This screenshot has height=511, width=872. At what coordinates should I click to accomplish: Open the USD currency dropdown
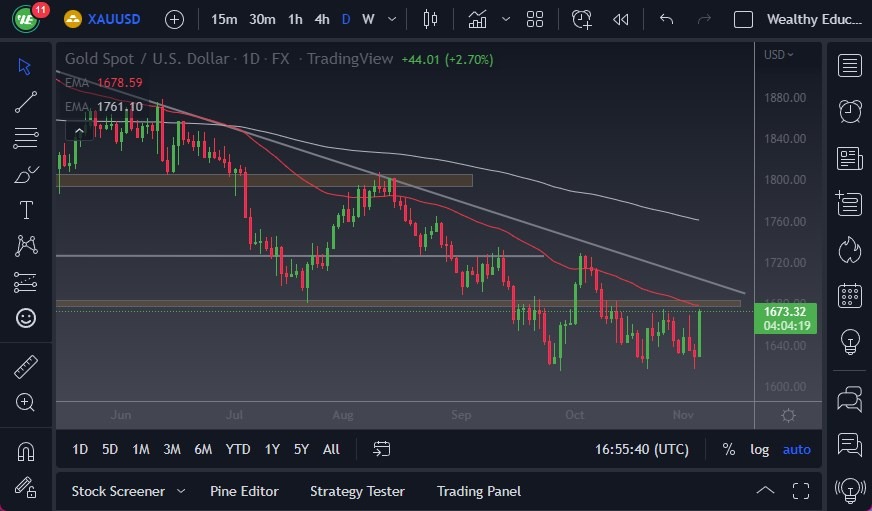click(x=777, y=55)
